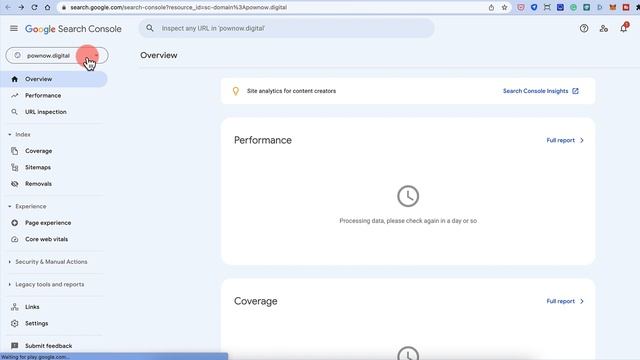
Task: Click the crossed-eye icon next to Removals
Action: tap(15, 184)
